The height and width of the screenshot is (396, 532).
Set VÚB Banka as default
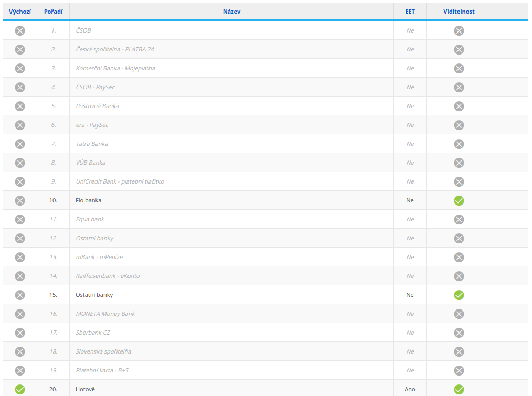[x=20, y=163]
